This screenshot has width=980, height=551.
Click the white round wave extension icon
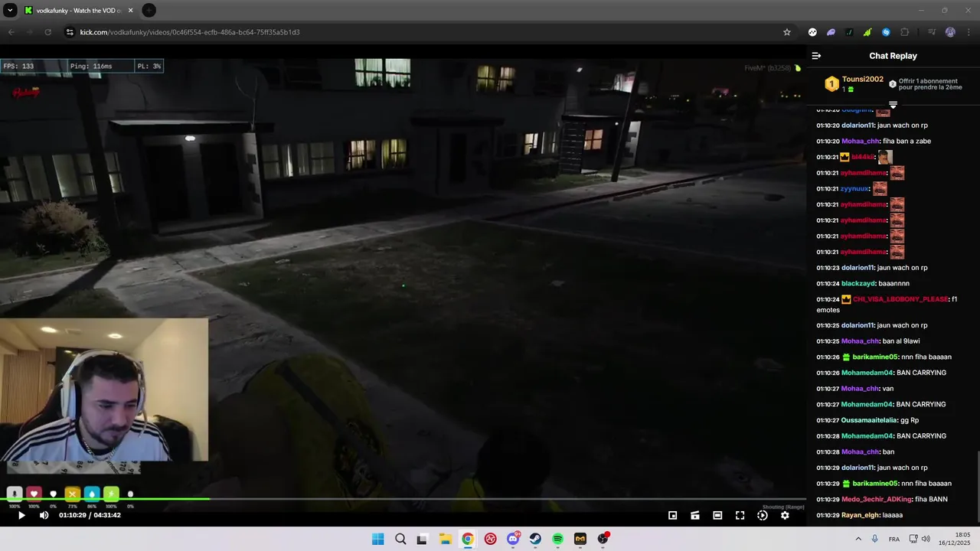tap(812, 32)
